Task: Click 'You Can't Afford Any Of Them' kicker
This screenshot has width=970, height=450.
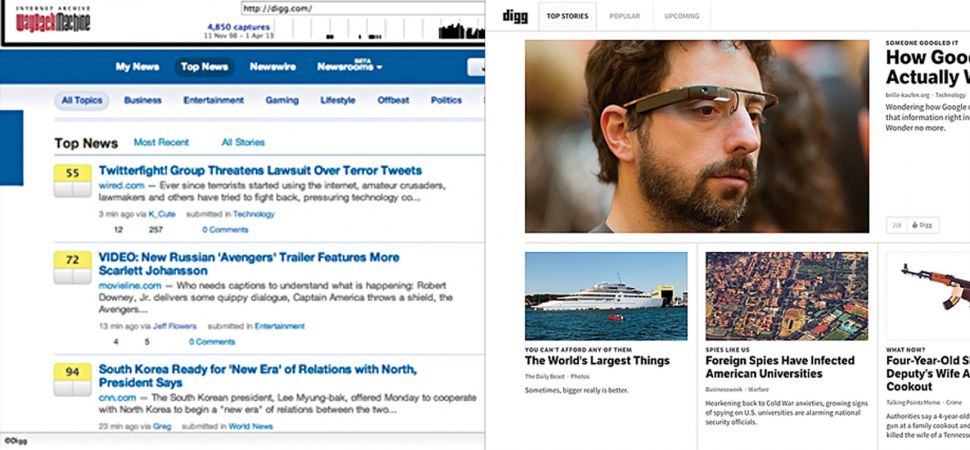Action: pyautogui.click(x=578, y=350)
